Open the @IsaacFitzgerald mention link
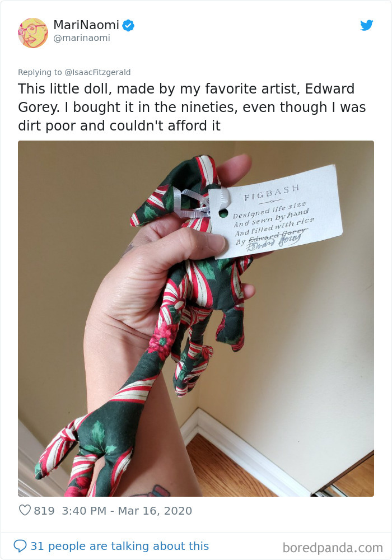 click(x=97, y=72)
